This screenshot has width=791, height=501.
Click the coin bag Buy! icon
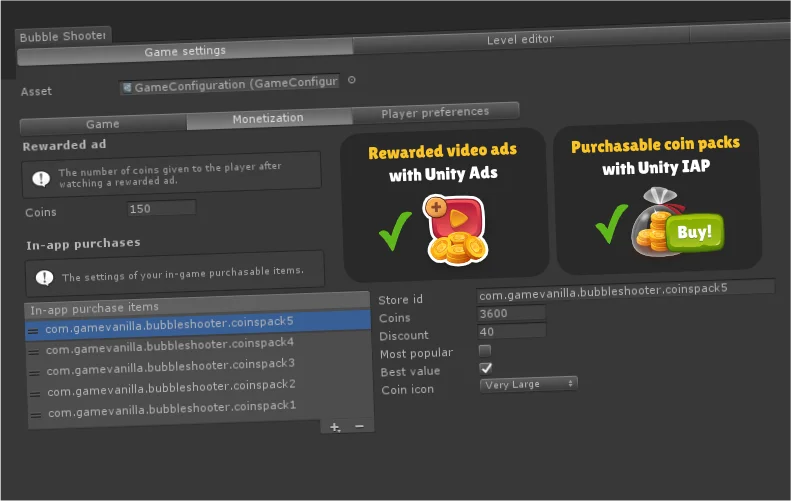point(677,222)
